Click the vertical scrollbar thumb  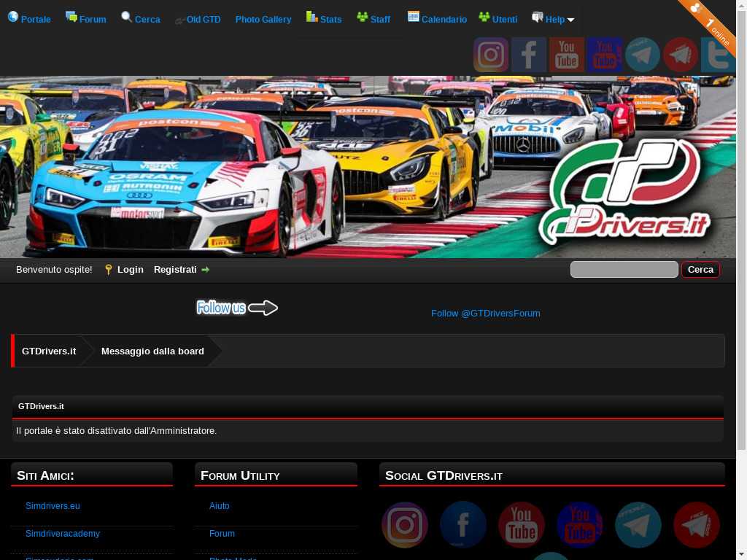[741, 230]
